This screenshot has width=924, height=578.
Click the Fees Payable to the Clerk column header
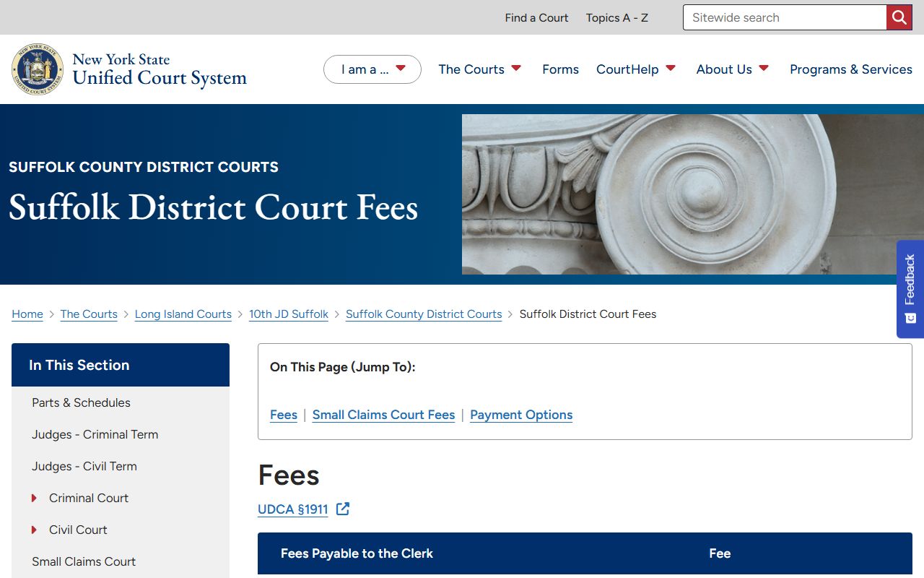point(357,553)
